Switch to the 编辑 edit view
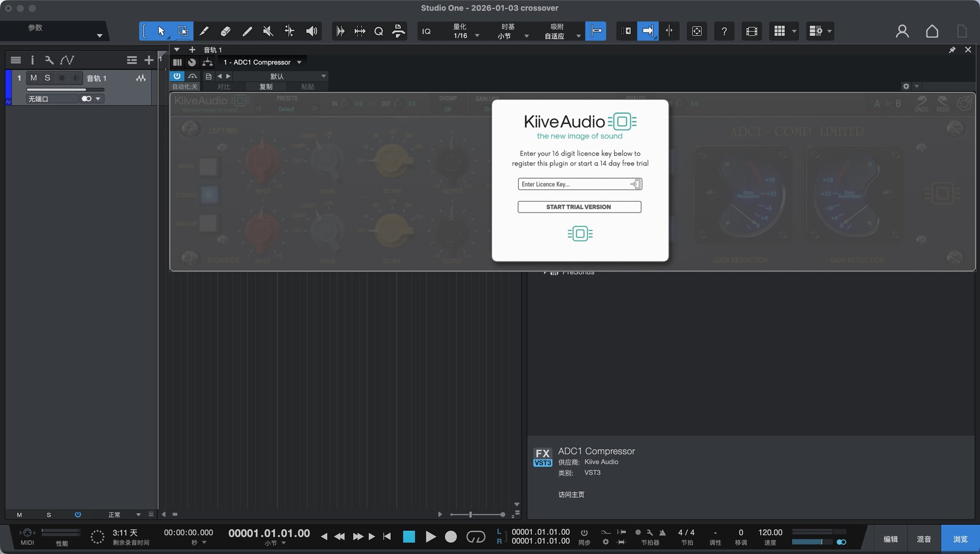 tap(891, 539)
